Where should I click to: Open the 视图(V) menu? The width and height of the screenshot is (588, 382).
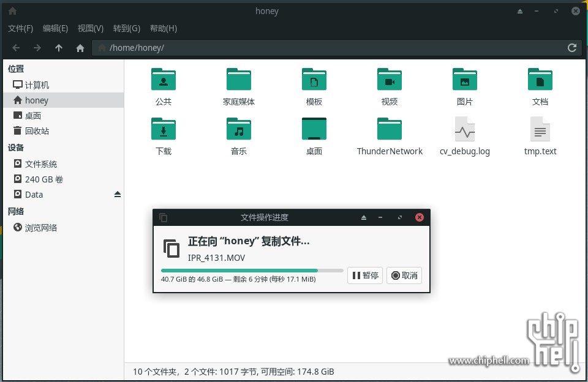(x=91, y=29)
